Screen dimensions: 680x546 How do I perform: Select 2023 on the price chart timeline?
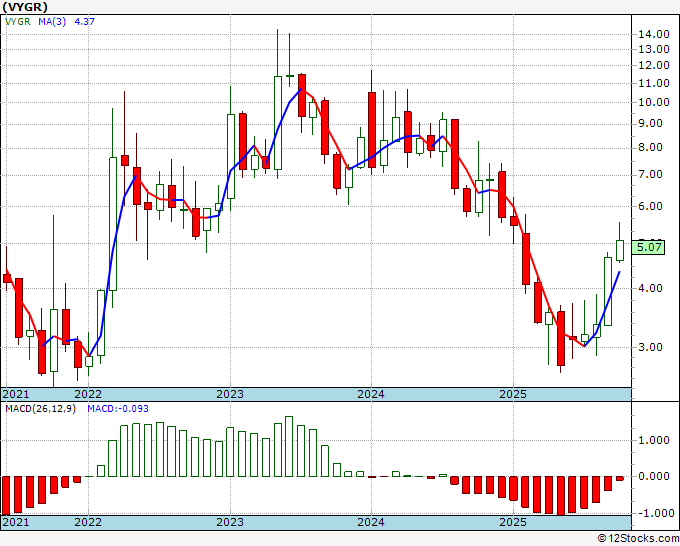[x=230, y=394]
